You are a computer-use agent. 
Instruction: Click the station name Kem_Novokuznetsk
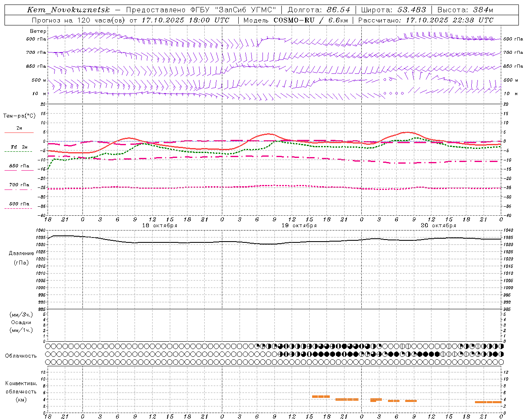click(68, 10)
